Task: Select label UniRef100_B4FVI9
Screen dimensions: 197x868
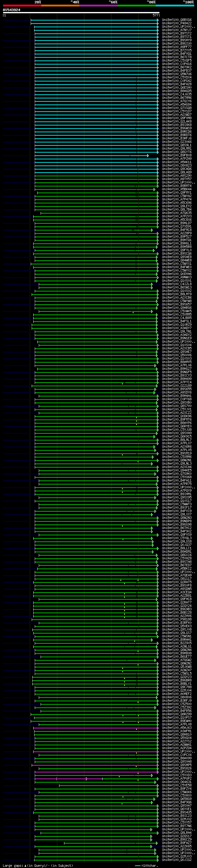Action: click(177, 511)
